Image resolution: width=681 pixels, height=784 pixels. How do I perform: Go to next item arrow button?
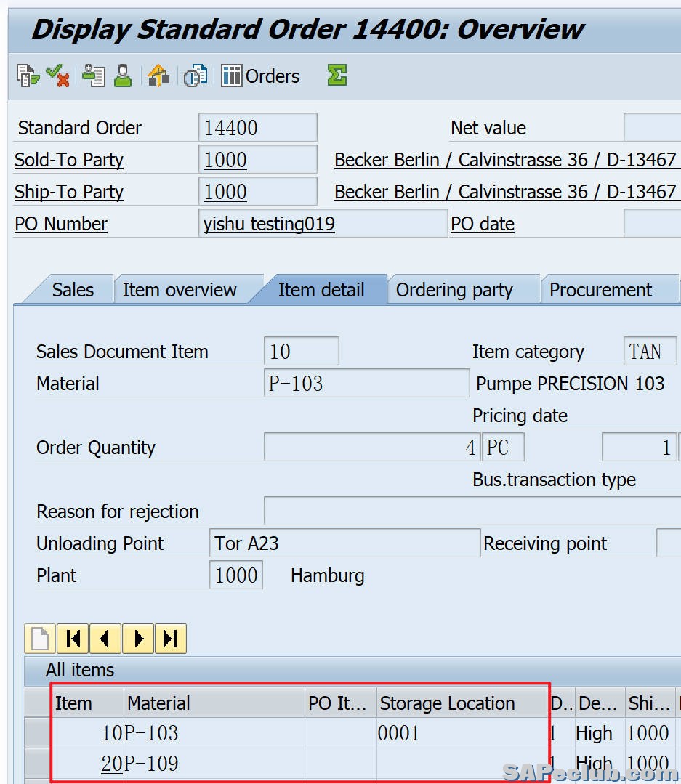[x=138, y=639]
